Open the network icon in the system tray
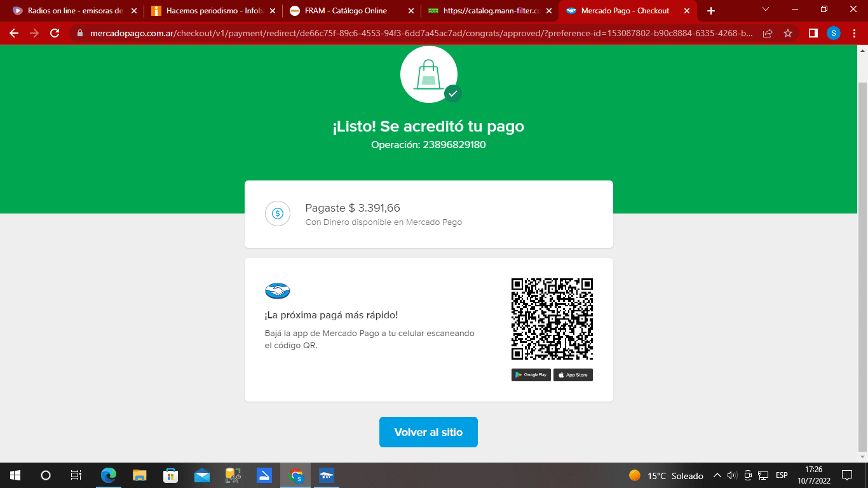This screenshot has width=868, height=488. point(763,475)
